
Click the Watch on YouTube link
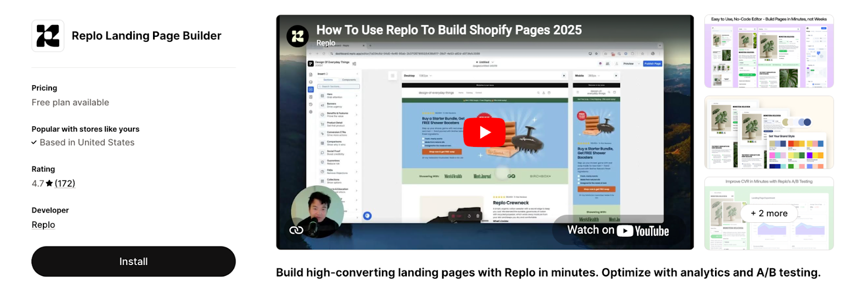click(618, 230)
